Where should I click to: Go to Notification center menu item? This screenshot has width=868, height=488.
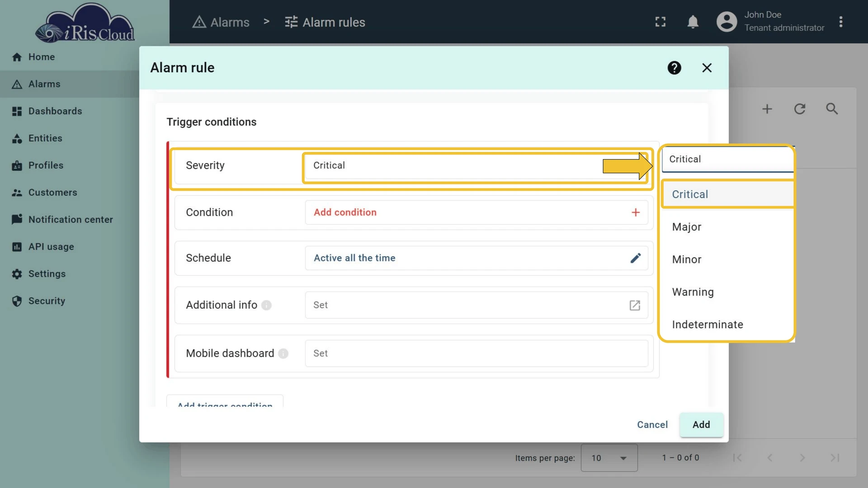(70, 220)
